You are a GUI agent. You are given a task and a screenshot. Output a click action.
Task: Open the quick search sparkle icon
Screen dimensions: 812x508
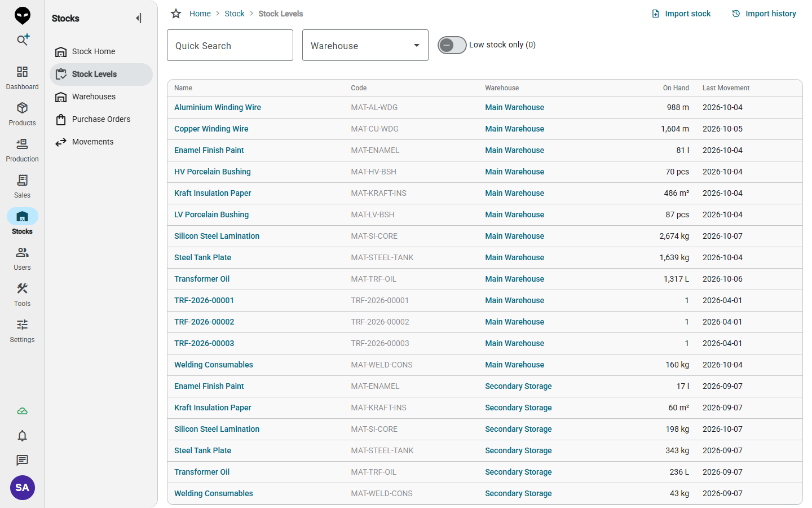tap(23, 40)
